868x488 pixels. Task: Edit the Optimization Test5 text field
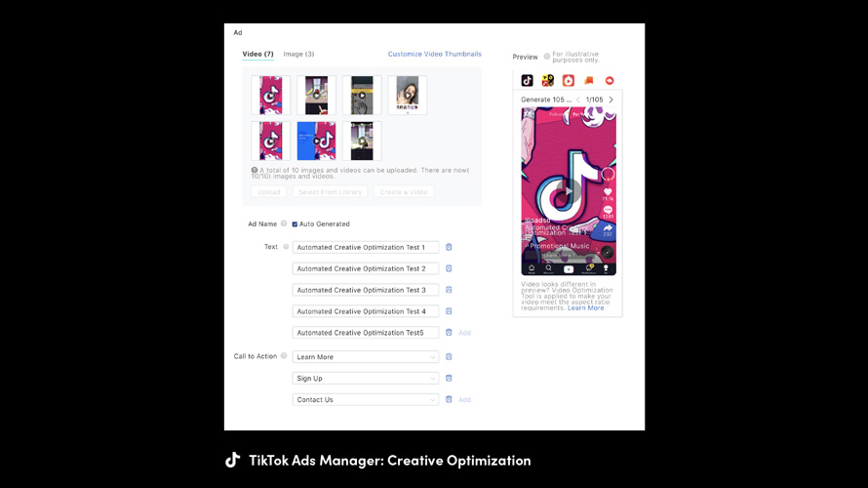pyautogui.click(x=366, y=333)
